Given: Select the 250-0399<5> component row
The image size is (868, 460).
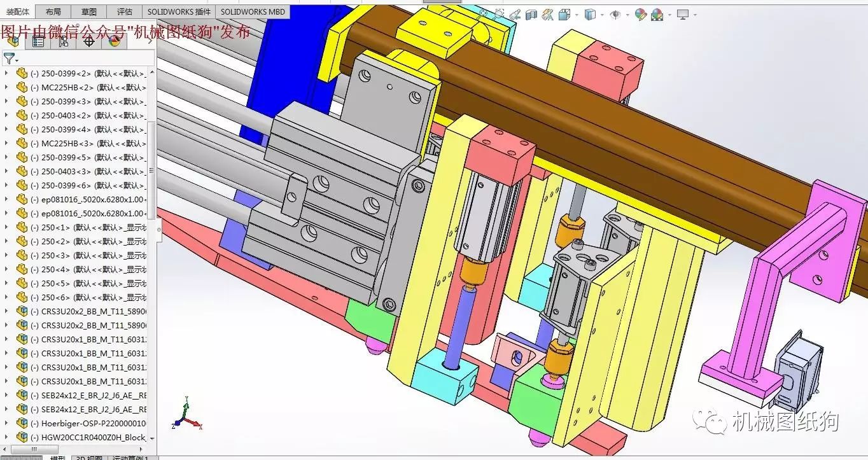Looking at the screenshot, I should (75, 157).
